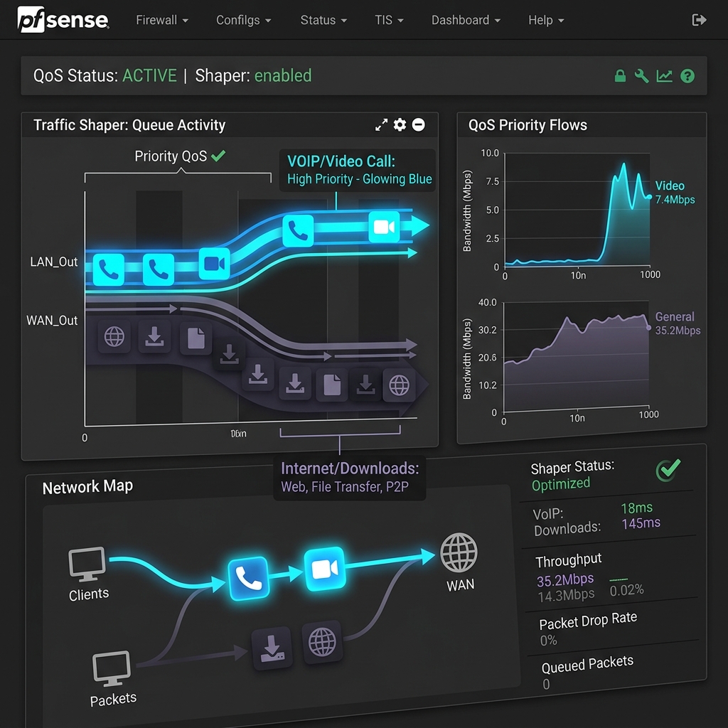Expand the Status dropdown caret

pyautogui.click(x=343, y=21)
